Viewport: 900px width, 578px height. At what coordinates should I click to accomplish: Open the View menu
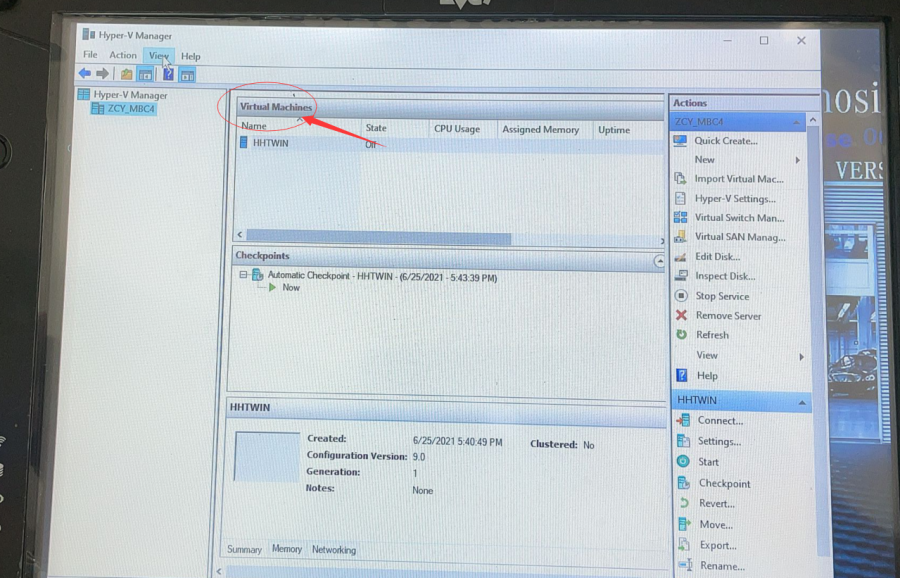tap(158, 55)
